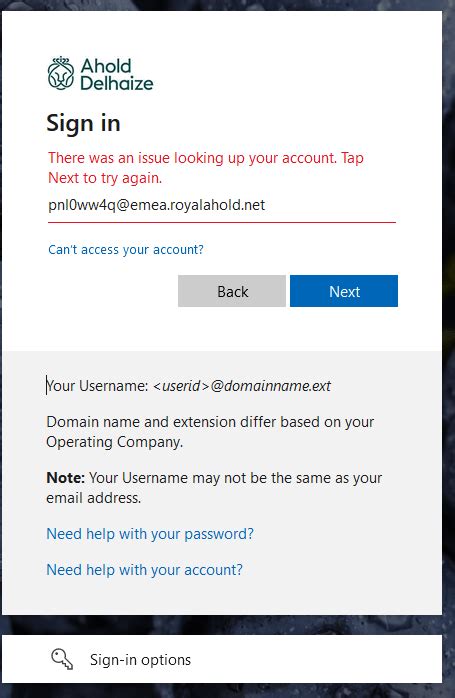Click the italic <userid>@domainname.ext example

pos(242,386)
